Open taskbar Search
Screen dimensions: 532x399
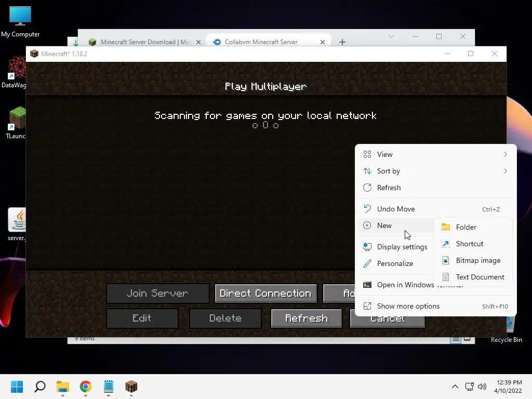coord(39,387)
